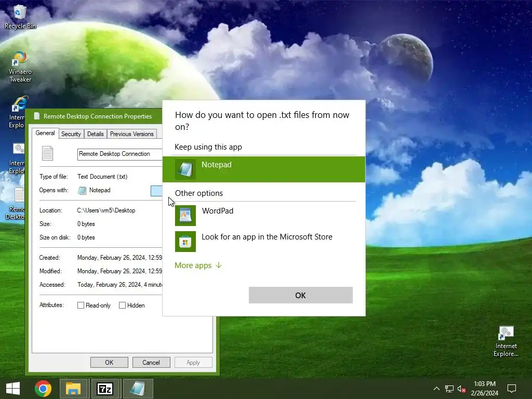Viewport: 532px width, 399px height.
Task: Click the muted volume tray icon
Action: pyautogui.click(x=461, y=389)
